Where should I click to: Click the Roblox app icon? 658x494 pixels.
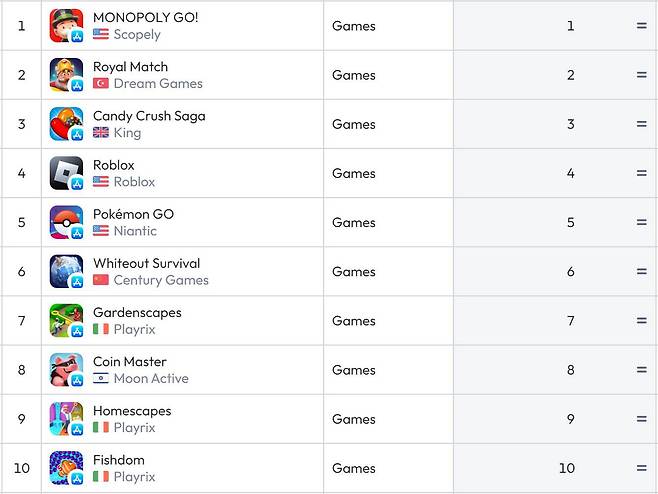click(x=66, y=173)
